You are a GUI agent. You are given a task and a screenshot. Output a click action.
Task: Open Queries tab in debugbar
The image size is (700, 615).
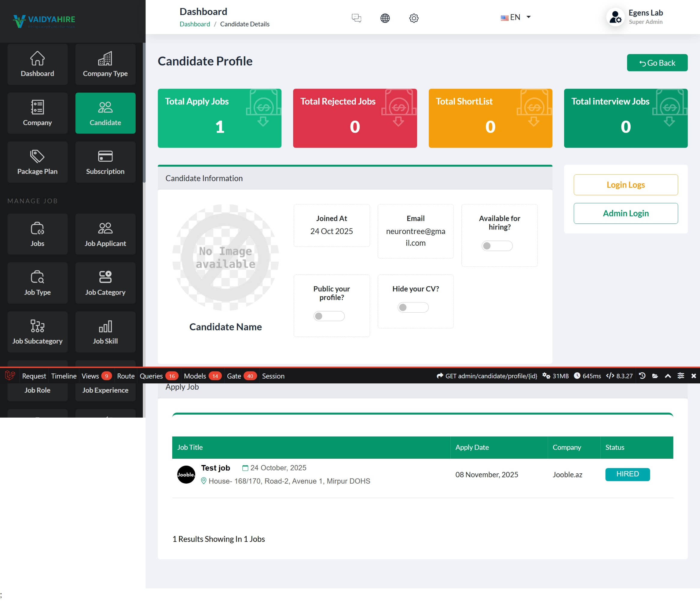click(151, 376)
